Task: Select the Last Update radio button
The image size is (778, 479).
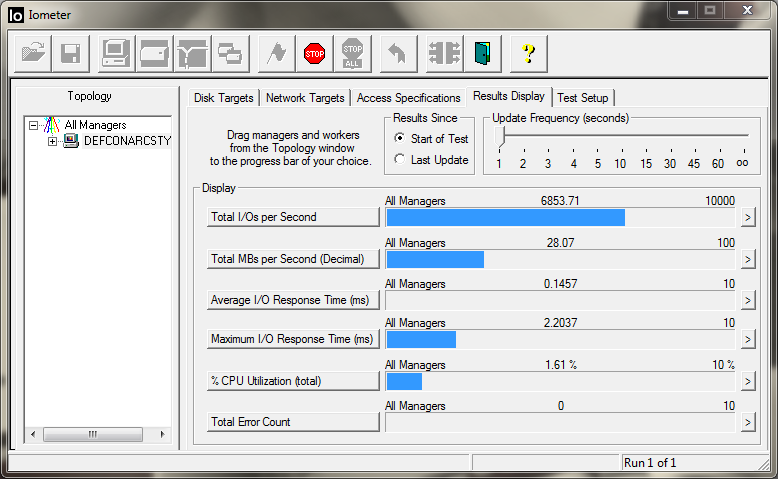Action: click(x=400, y=160)
